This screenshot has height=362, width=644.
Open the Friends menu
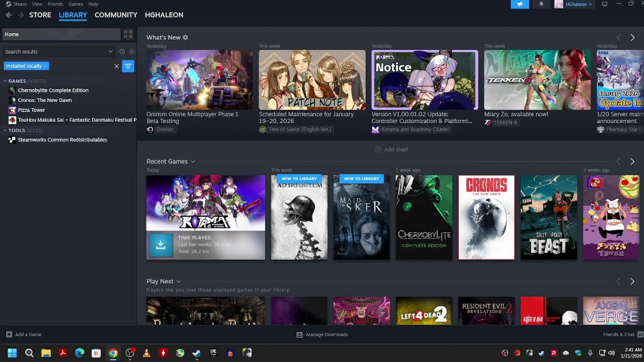[x=55, y=4]
